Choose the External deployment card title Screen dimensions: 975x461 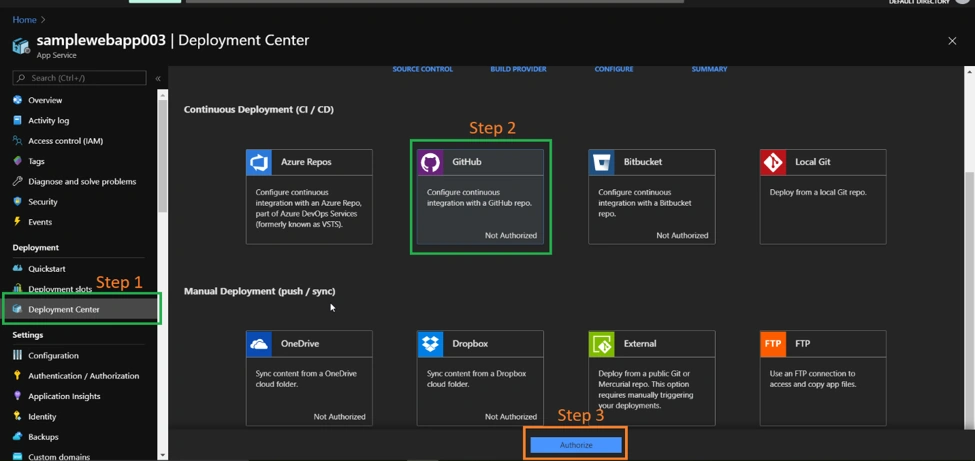point(640,343)
